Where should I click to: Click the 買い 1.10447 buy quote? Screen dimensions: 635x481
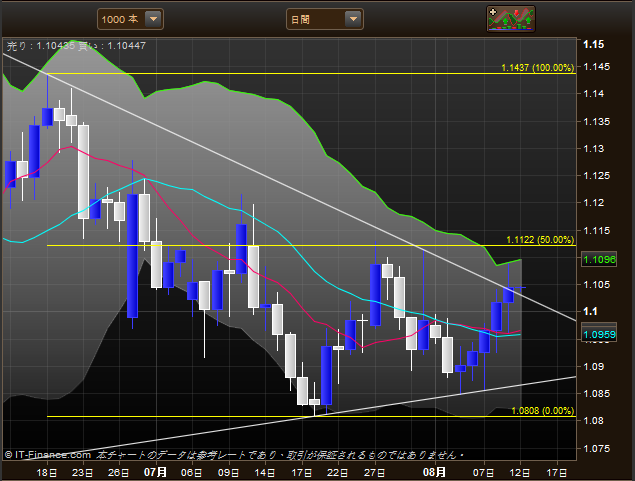pos(112,46)
